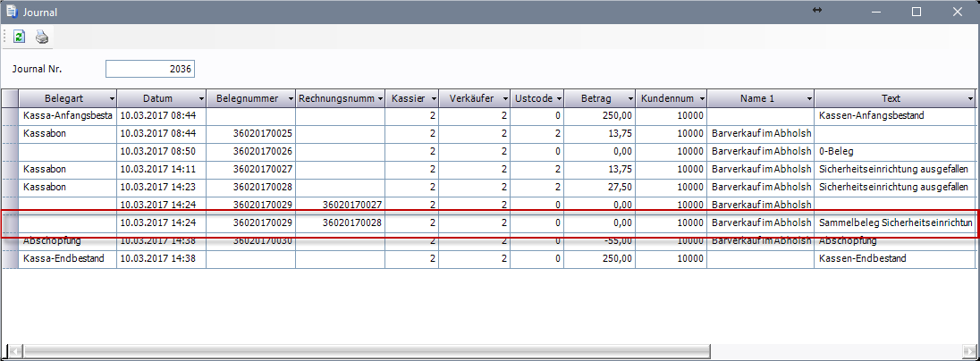
Task: Click into the Journal Nr. input field
Action: tap(149, 69)
